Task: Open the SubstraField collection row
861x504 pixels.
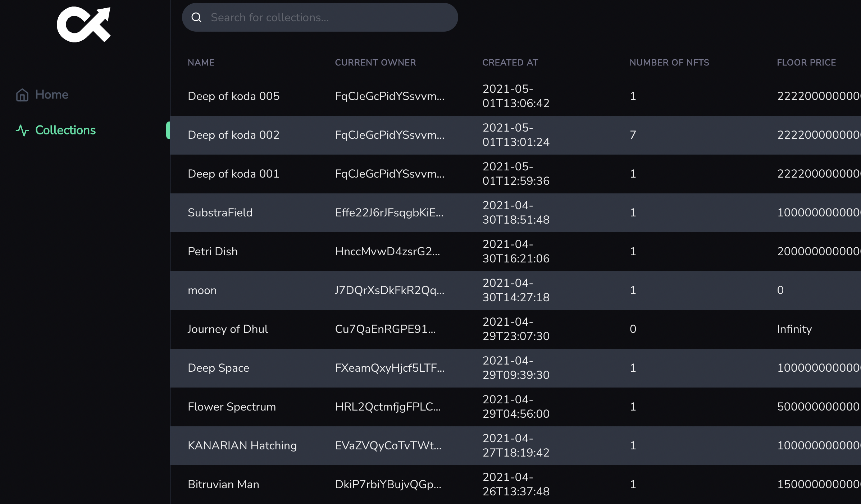Action: pos(220,212)
